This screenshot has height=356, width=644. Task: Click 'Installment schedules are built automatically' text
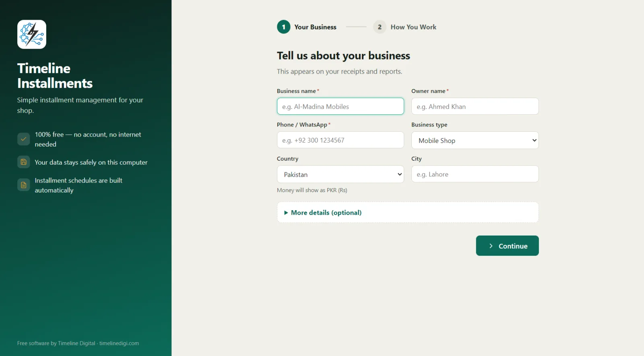tap(78, 185)
